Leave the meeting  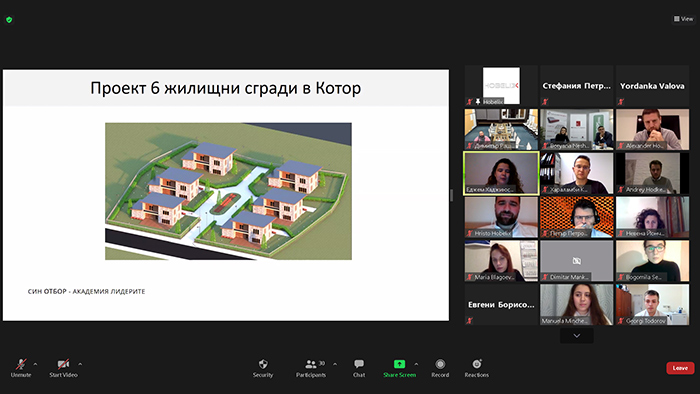(x=680, y=368)
